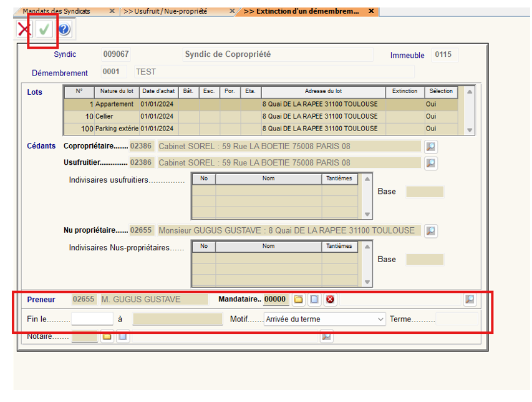The height and width of the screenshot is (402, 532).
Task: Click search icon beside Copropriétaire field
Action: [x=430, y=147]
